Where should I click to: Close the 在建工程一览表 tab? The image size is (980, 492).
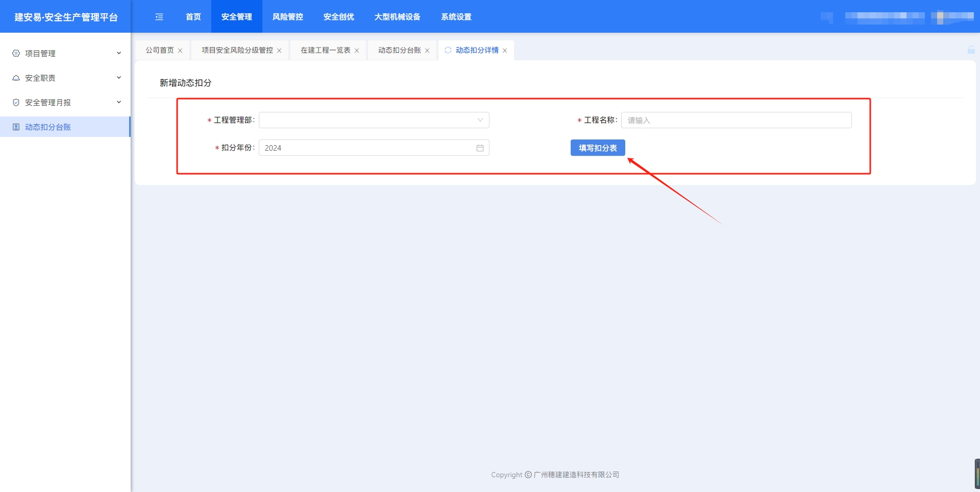pyautogui.click(x=357, y=51)
